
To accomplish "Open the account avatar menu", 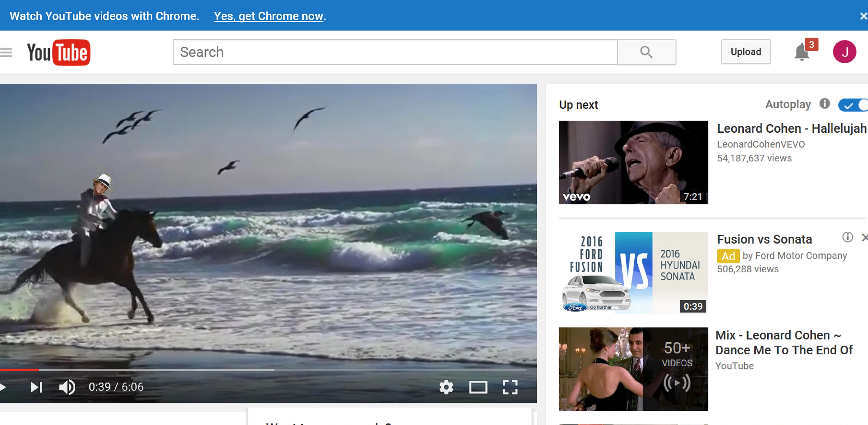I will [844, 52].
